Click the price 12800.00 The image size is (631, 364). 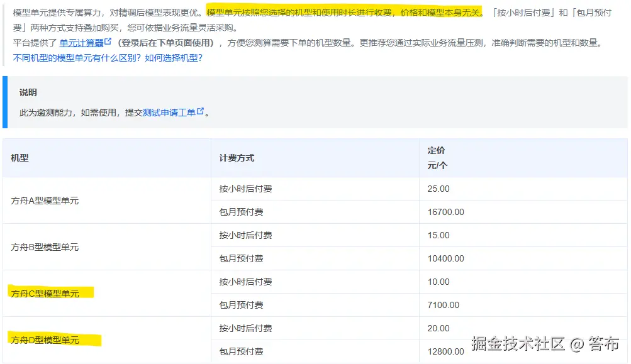(x=446, y=352)
